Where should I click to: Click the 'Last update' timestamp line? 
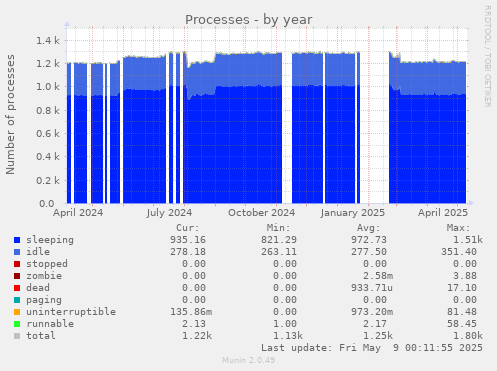tap(372, 348)
